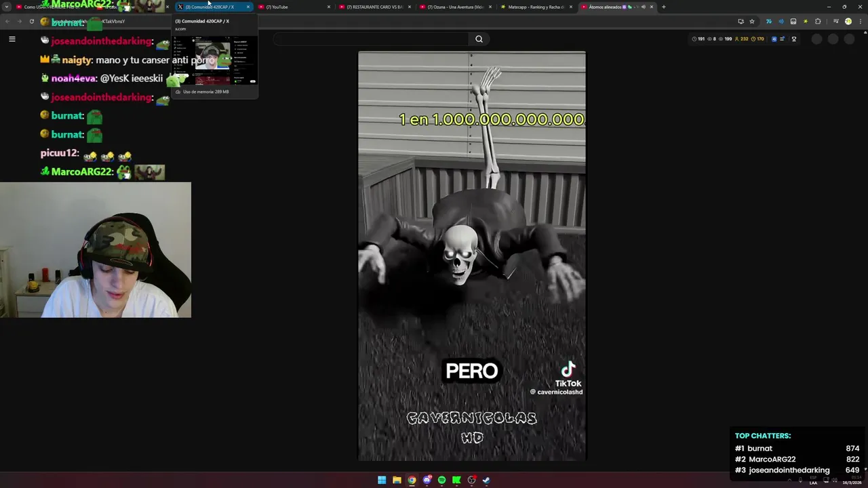Switch to the Comunidad 420CAP / X tab
Image resolution: width=868 pixels, height=488 pixels.
click(214, 7)
